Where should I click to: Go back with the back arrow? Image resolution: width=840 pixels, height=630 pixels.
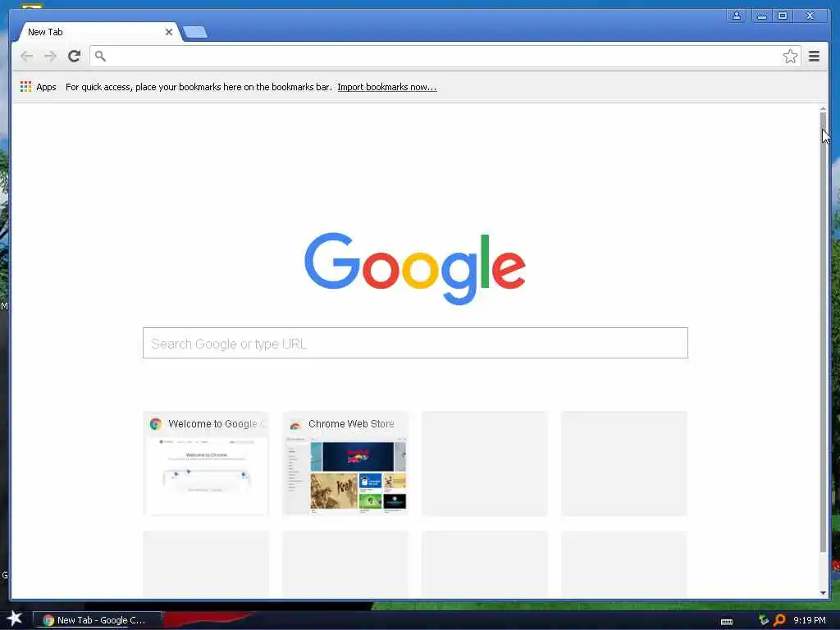pyautogui.click(x=27, y=56)
